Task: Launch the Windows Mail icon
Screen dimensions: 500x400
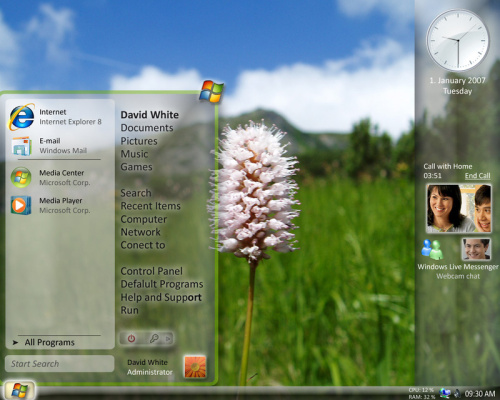Action: click(22, 146)
